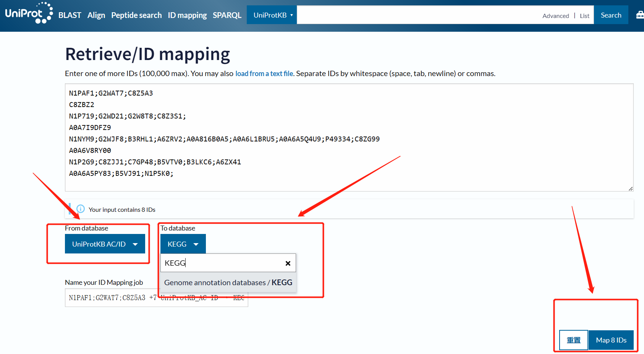Edit the ID Mapping job name field
644x354 pixels.
point(157,298)
